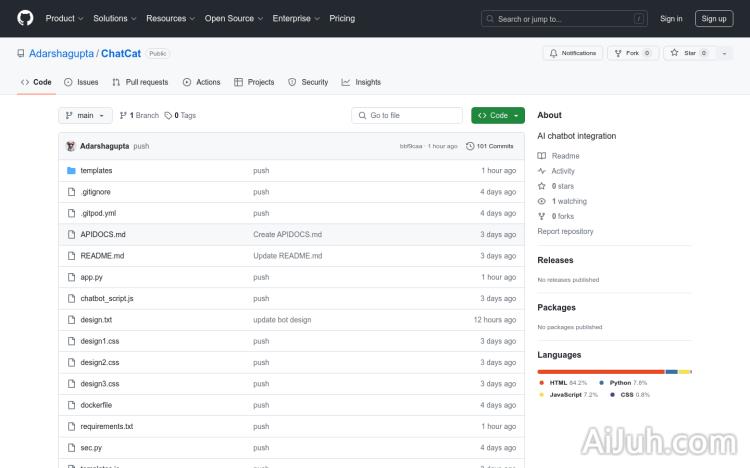Open the Product menu in header

click(64, 18)
